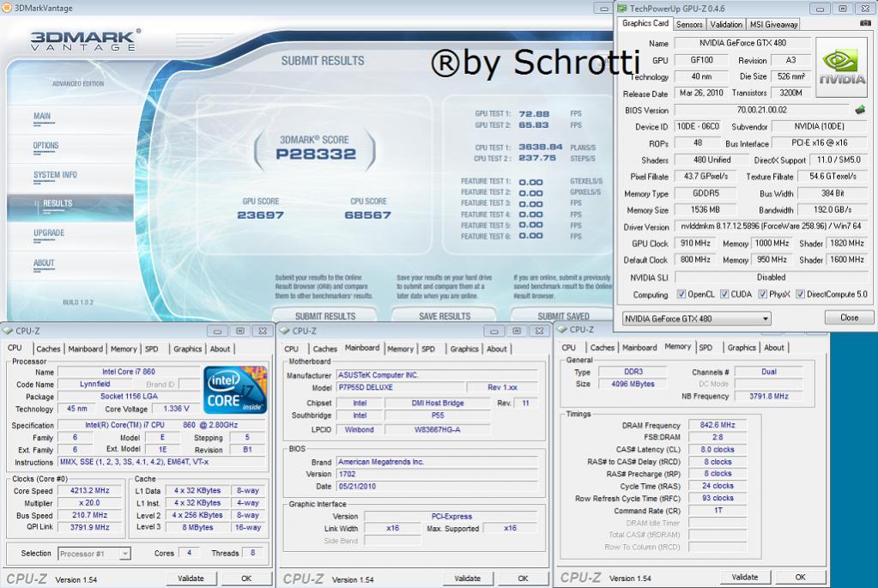This screenshot has height=588, width=878.
Task: Switch to the Sensors tab in GPU-Z
Action: 688,25
